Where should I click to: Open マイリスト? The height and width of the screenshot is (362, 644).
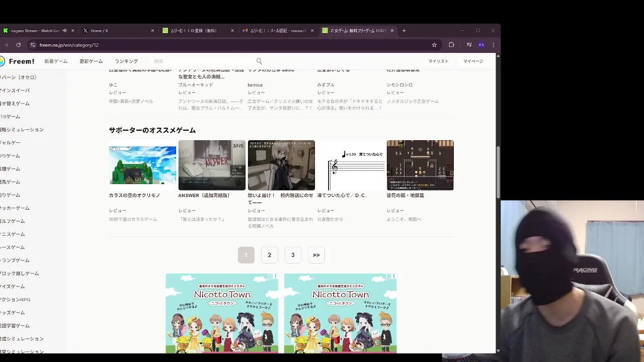point(438,61)
